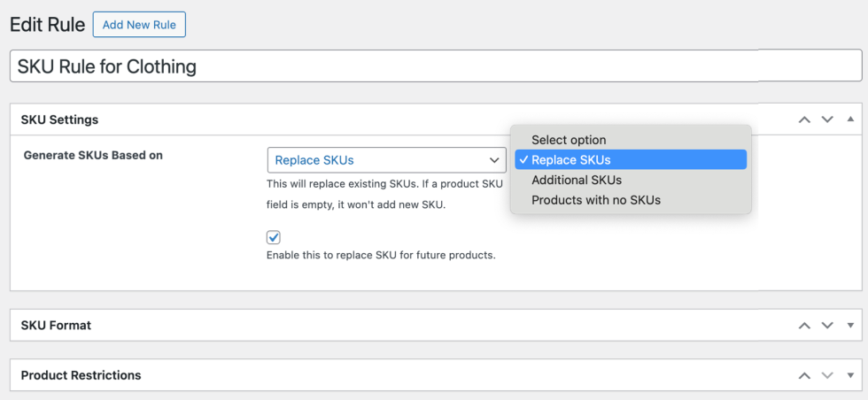This screenshot has width=868, height=400.
Task: Choose 'Select option' from the list
Action: pos(569,140)
